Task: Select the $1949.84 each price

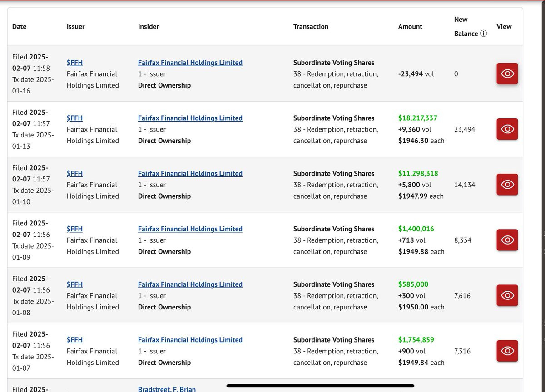Action: coord(421,362)
